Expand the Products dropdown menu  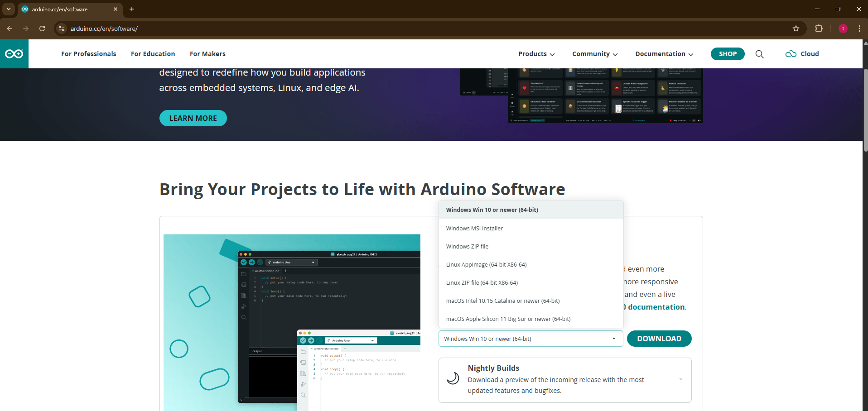536,54
